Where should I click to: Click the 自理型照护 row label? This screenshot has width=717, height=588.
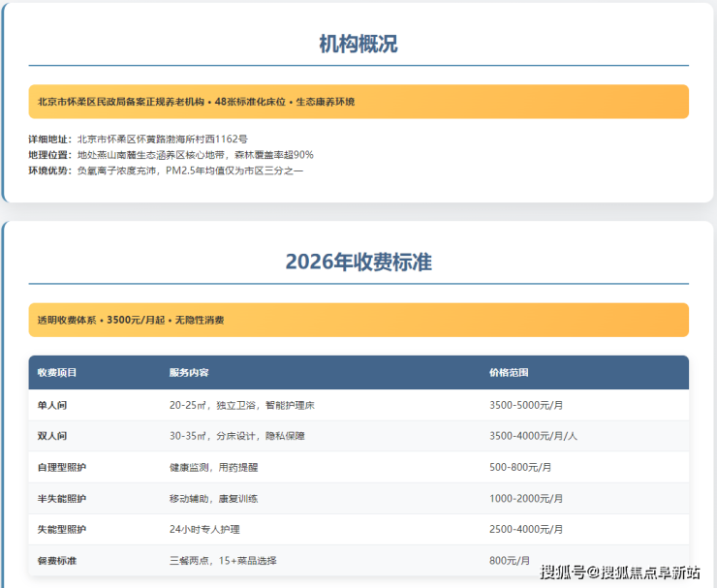tap(62, 467)
